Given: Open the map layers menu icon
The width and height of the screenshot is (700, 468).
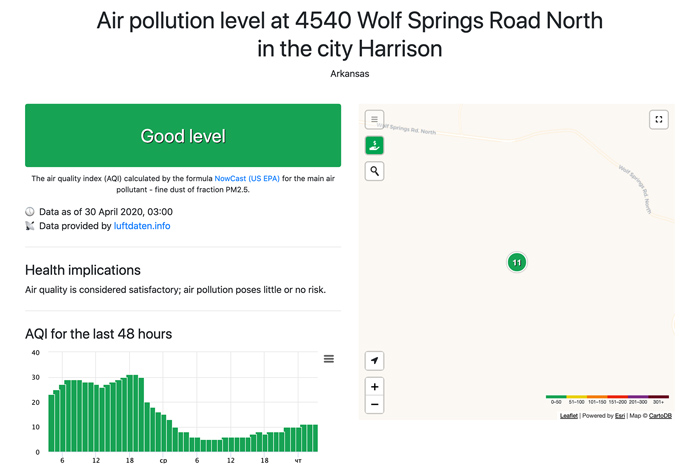Looking at the screenshot, I should pyautogui.click(x=374, y=119).
